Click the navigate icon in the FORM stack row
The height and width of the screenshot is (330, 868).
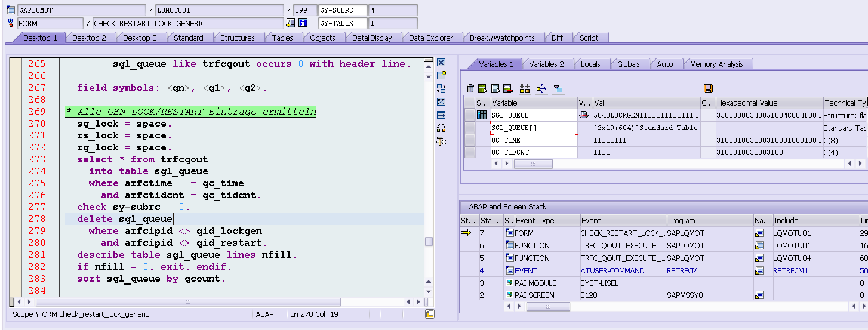pos(759,233)
